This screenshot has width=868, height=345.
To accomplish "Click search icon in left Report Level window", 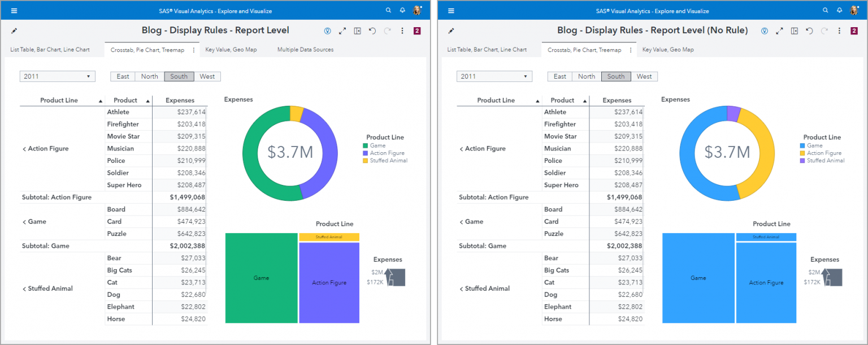I will (x=388, y=10).
